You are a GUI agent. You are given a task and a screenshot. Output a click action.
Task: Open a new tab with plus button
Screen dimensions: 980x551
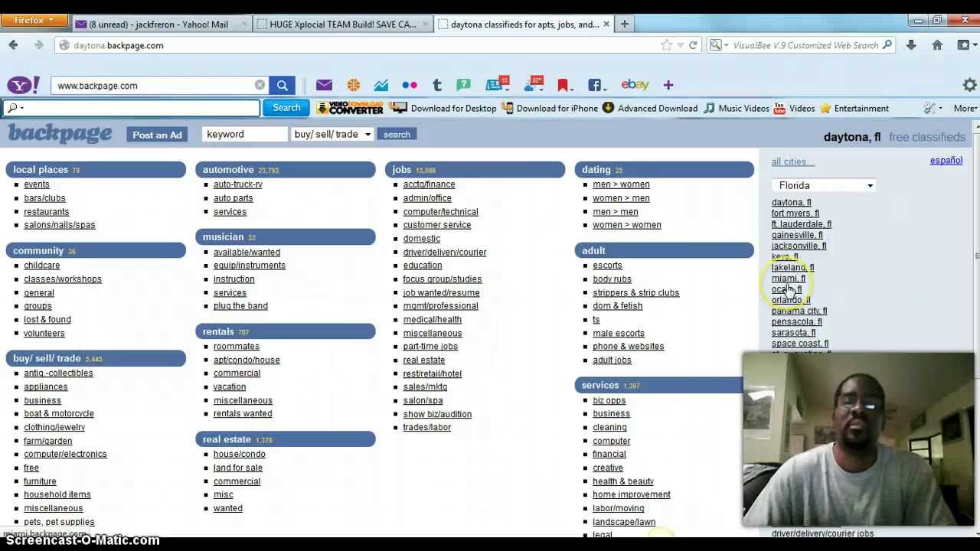point(624,24)
